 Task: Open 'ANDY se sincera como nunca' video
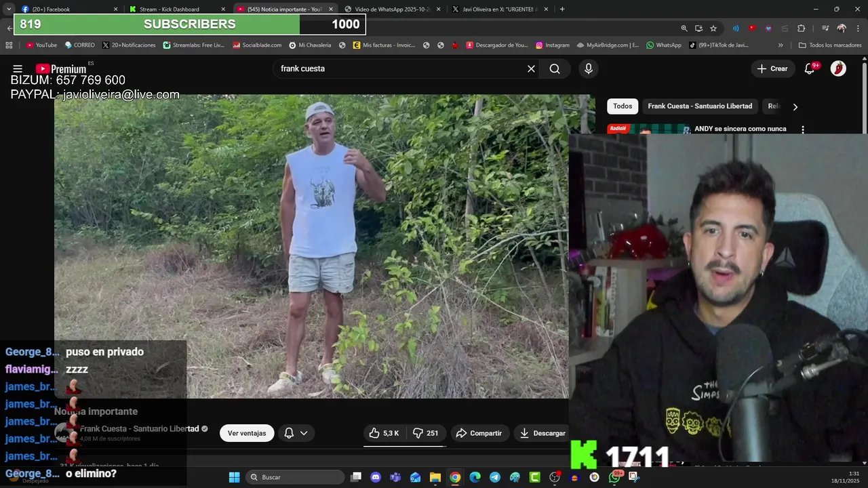(x=740, y=129)
